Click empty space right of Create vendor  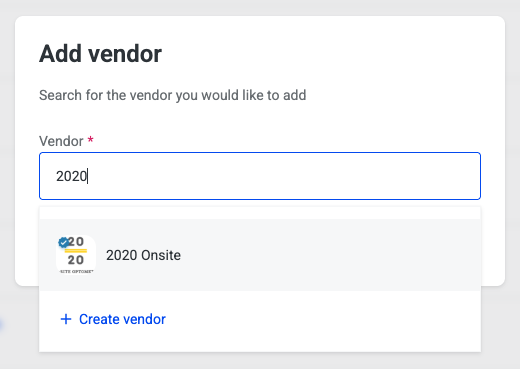[x=323, y=319]
